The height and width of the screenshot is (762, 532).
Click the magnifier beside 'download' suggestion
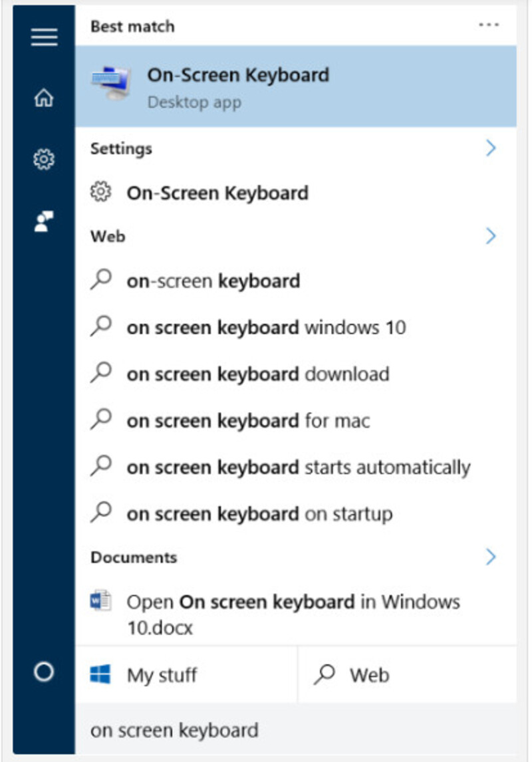tap(101, 373)
